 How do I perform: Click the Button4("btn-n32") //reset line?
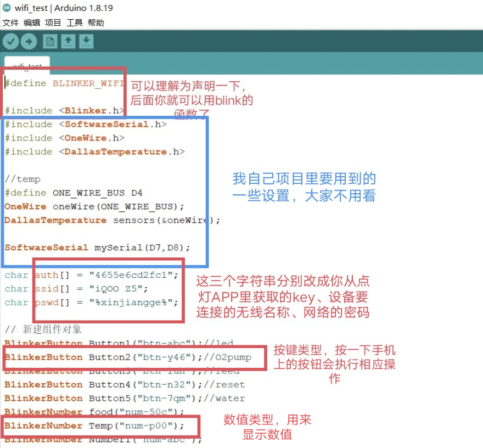[x=125, y=385]
